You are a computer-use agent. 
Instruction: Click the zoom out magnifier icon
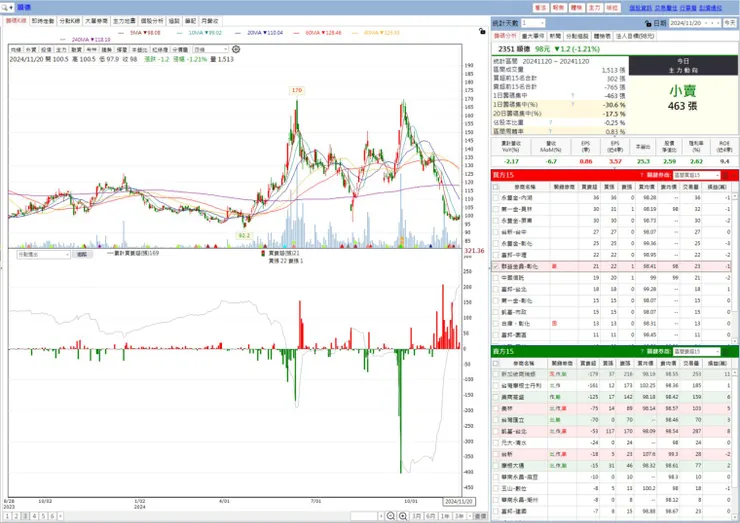(391, 516)
